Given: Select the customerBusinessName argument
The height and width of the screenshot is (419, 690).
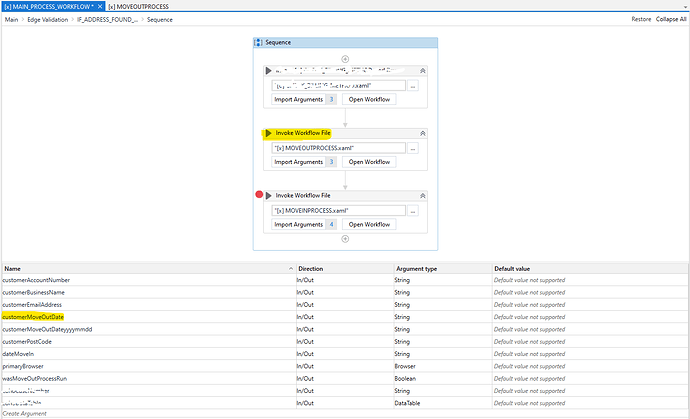Looking at the screenshot, I should 33,292.
